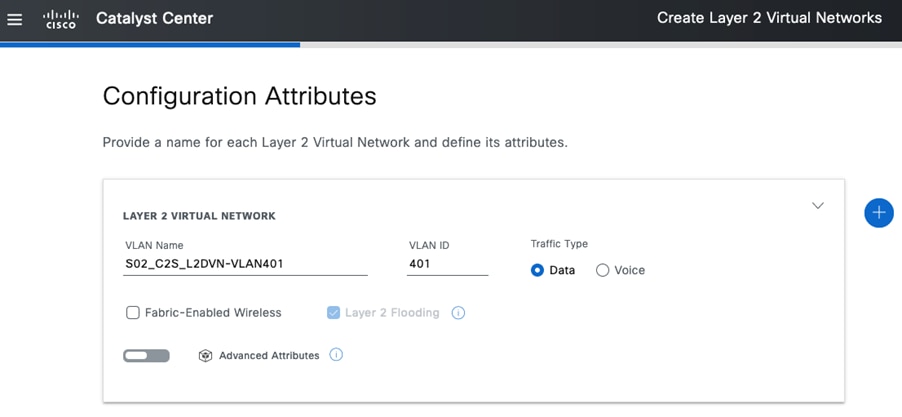Image resolution: width=902 pixels, height=417 pixels.
Task: Open the hamburger navigation menu
Action: [14, 19]
